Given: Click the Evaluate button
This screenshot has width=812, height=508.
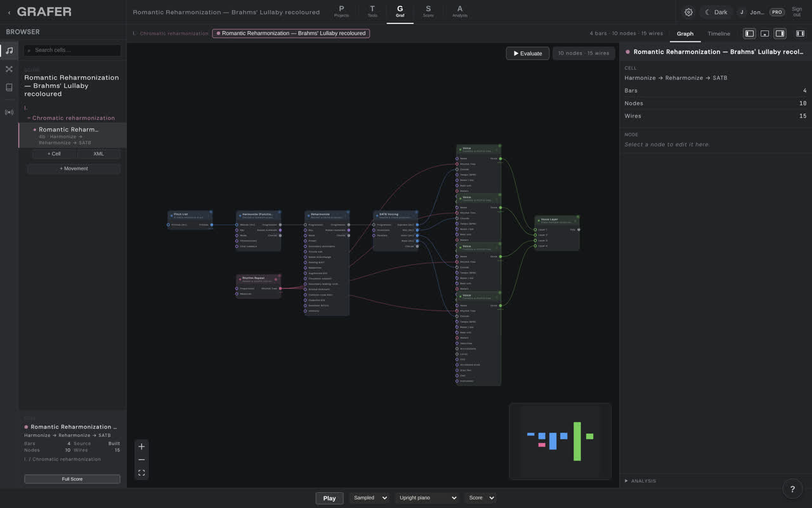Looking at the screenshot, I should (528, 53).
